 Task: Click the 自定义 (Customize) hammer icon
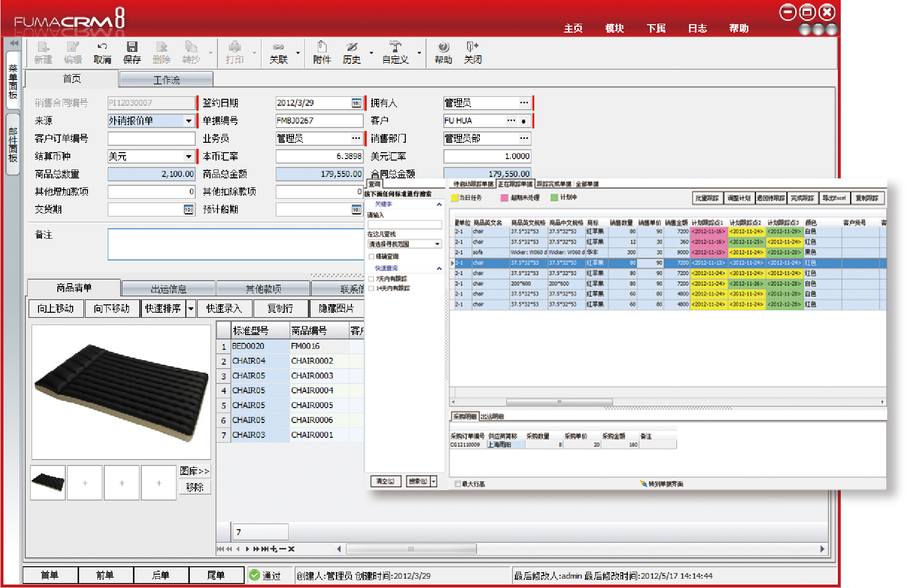click(395, 47)
